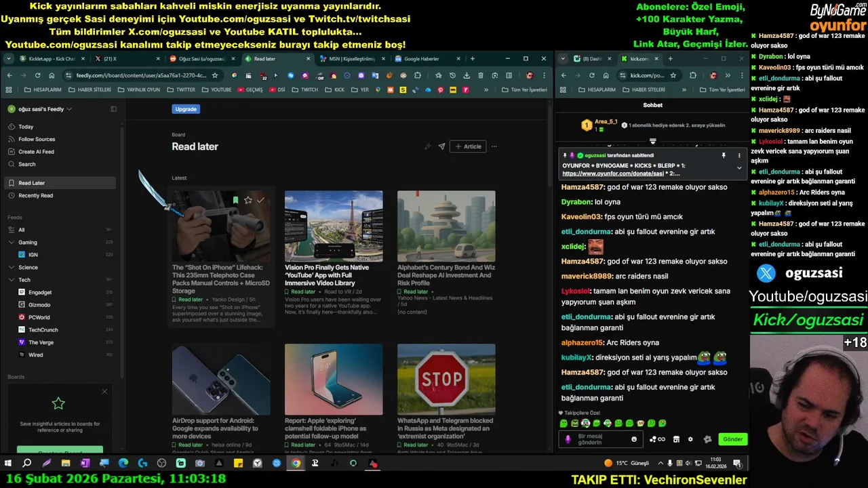Open PCWorld feed

pyautogui.click(x=60, y=317)
